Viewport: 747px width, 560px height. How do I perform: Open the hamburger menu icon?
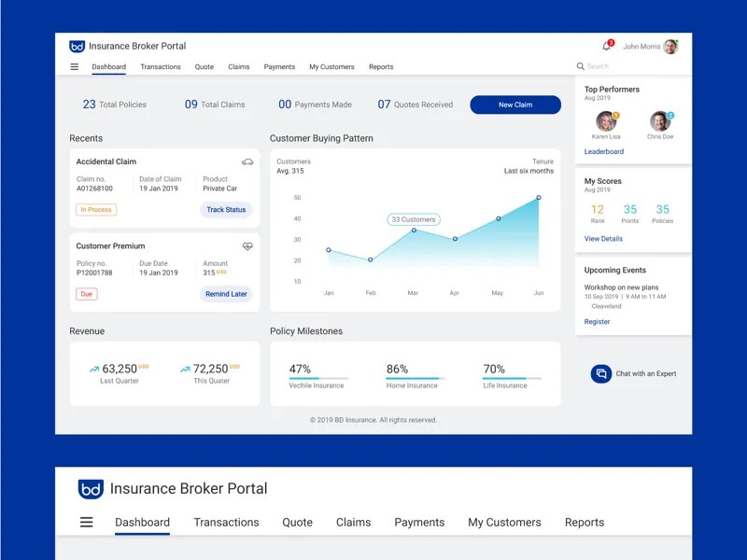[75, 66]
